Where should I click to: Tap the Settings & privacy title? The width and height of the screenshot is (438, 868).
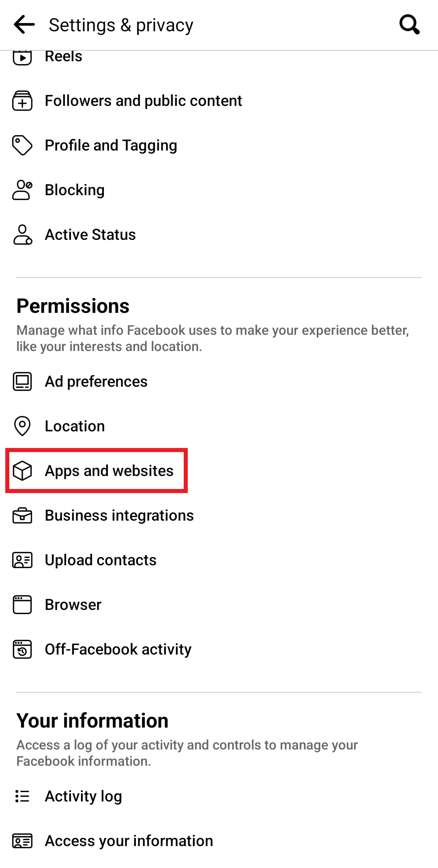(121, 25)
